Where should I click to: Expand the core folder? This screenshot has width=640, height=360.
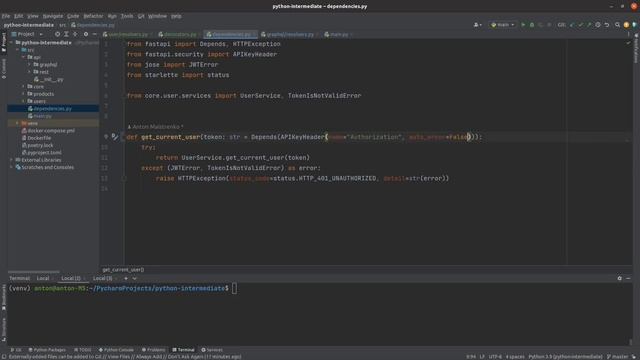point(23,87)
